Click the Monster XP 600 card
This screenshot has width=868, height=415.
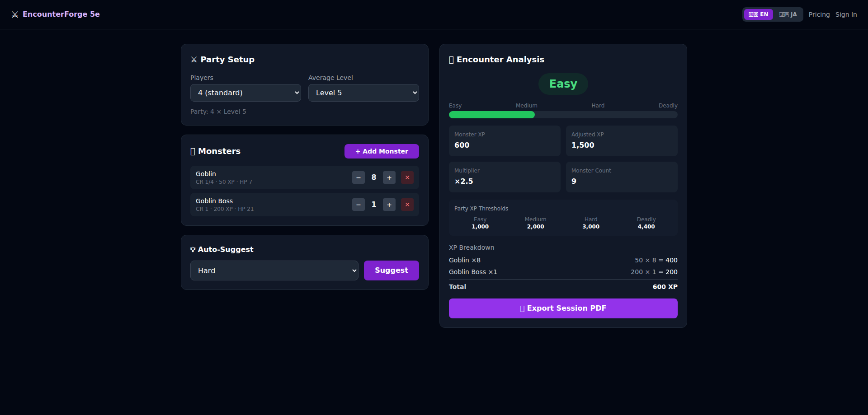(505, 141)
